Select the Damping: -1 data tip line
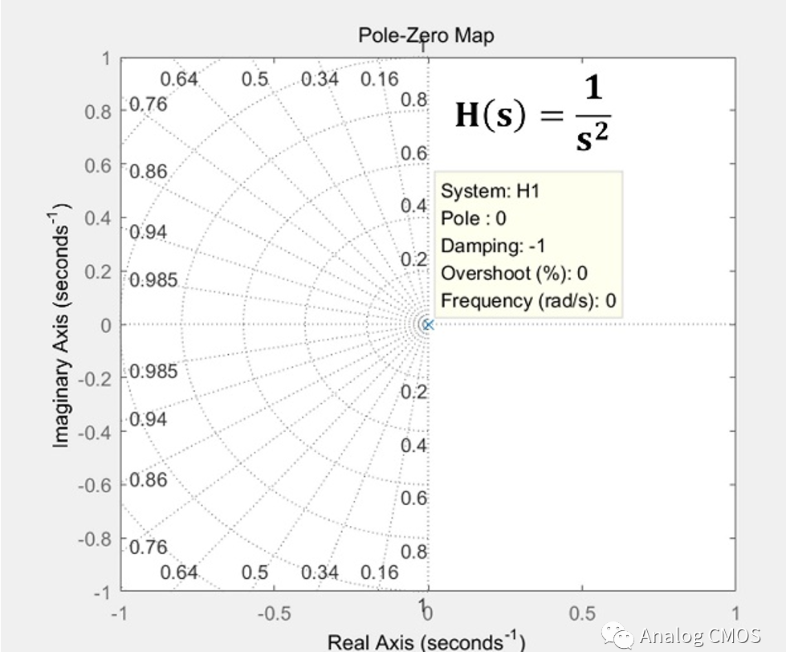The image size is (786, 672). pos(493,246)
